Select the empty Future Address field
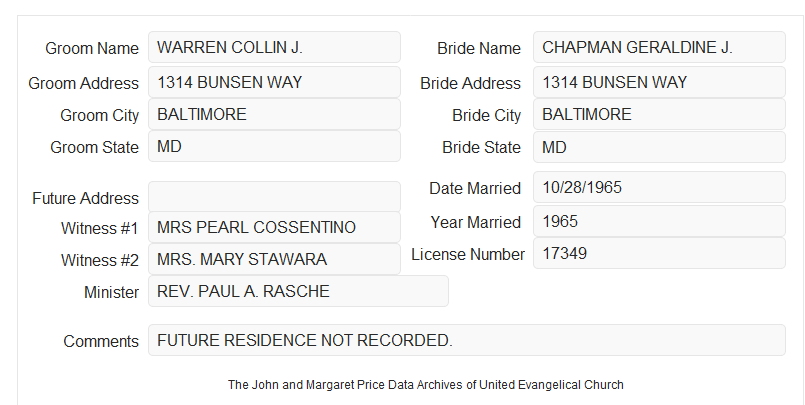Image resolution: width=805 pixels, height=405 pixels. [274, 197]
